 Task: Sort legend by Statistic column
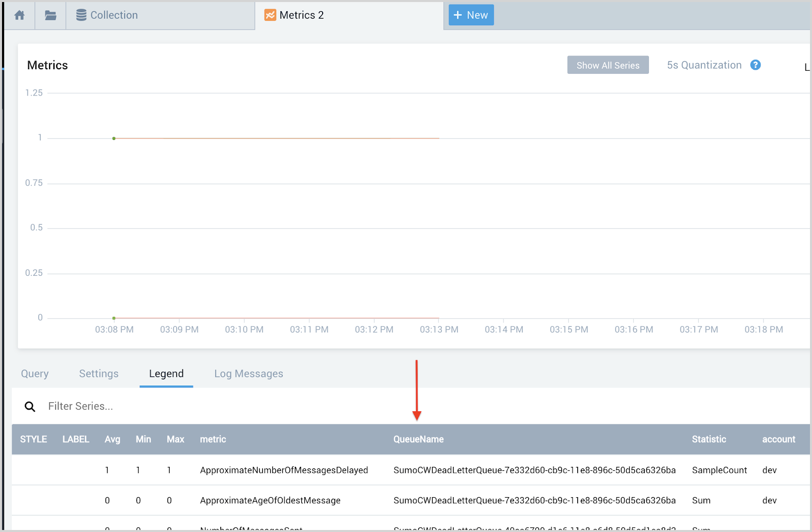[x=708, y=439]
